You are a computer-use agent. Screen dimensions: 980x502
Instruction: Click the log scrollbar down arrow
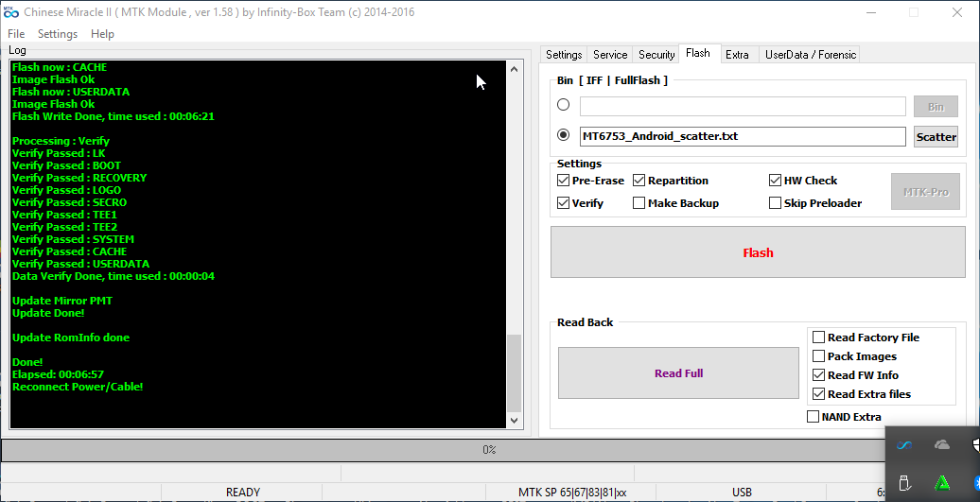pos(514,420)
